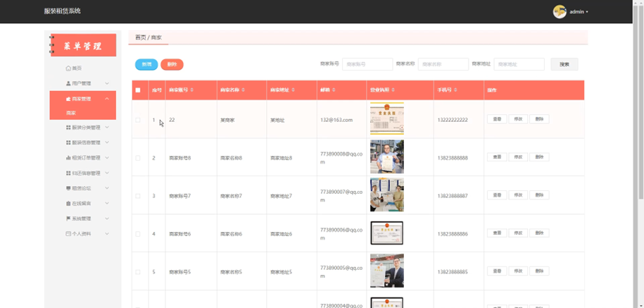The width and height of the screenshot is (644, 308).
Task: Click the 商家地址7 cell
Action: 282,196
